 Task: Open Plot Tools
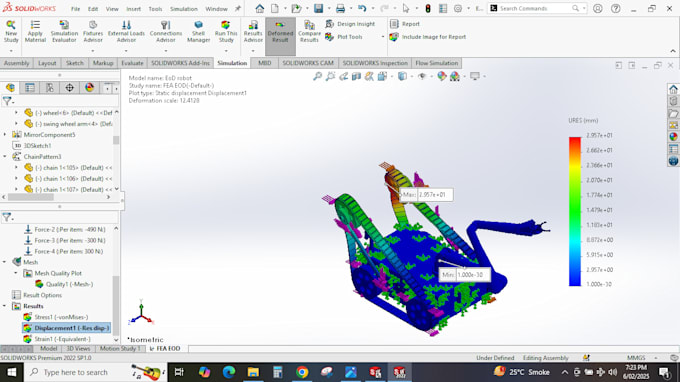coord(344,37)
